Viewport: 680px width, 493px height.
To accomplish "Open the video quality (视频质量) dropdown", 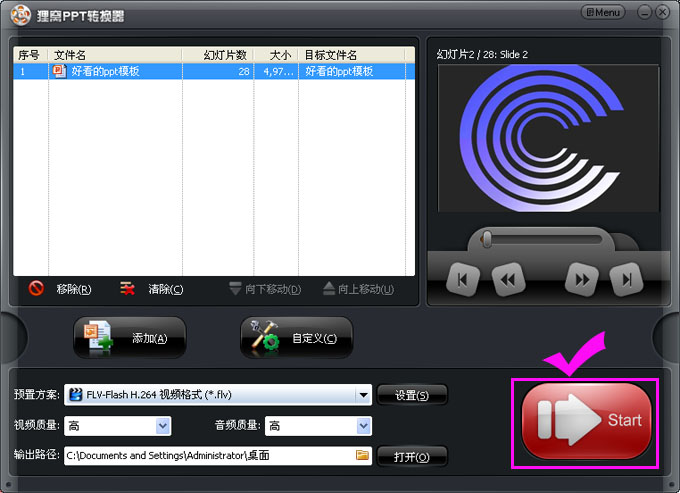I will coord(163,426).
